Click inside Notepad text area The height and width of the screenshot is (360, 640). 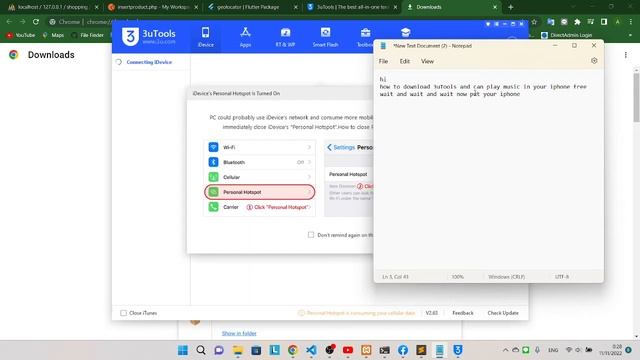[488, 170]
